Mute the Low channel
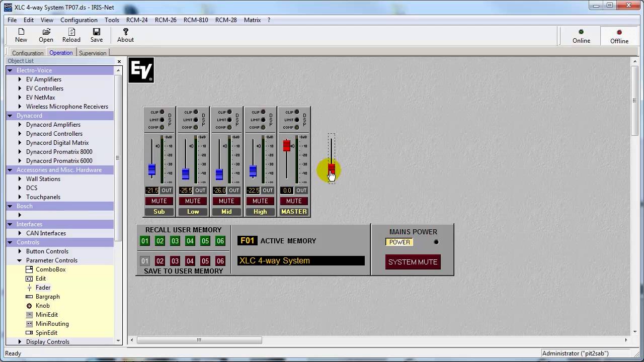Screen dimensions: 644x362 click(193, 201)
